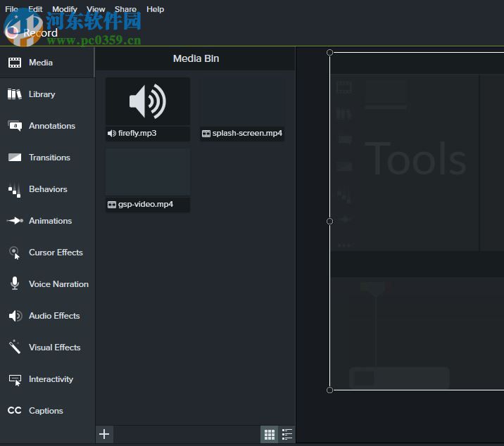This screenshot has height=446, width=504.
Task: Click the firefly.mp3 file name
Action: click(137, 133)
